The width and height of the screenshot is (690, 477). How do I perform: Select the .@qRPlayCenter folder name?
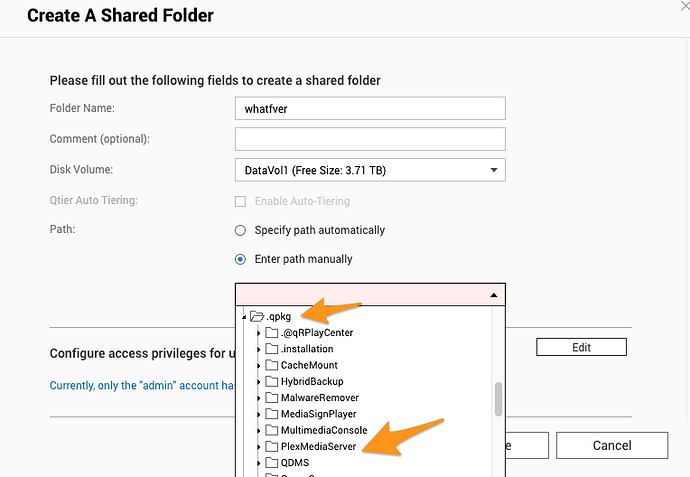317,333
